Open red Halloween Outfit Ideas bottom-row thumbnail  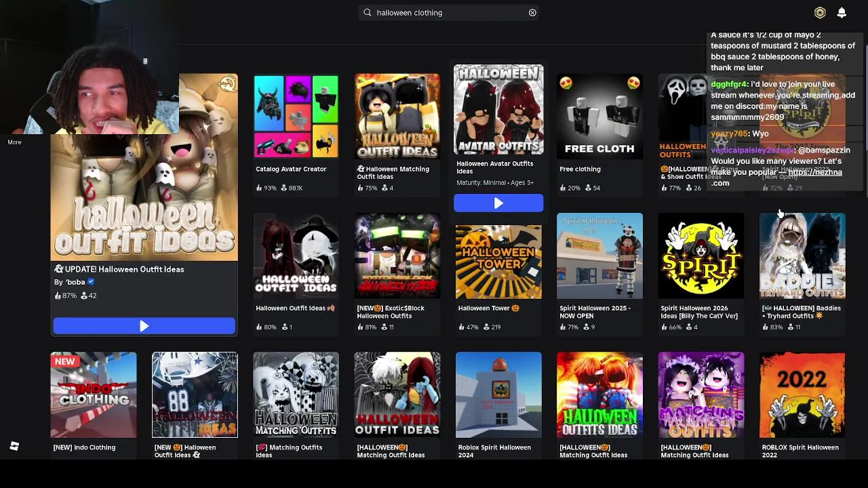pos(397,395)
